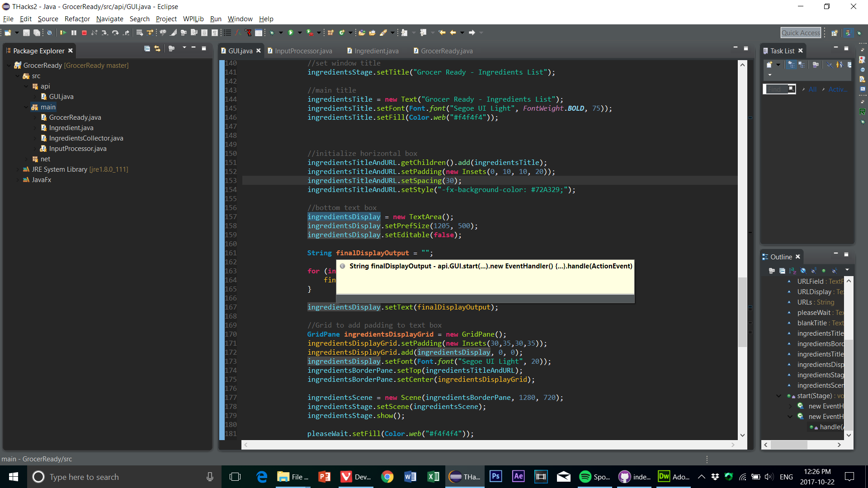The height and width of the screenshot is (488, 868).
Task: Toggle Sort alphabetically in Outline panel
Action: pyautogui.click(x=793, y=271)
